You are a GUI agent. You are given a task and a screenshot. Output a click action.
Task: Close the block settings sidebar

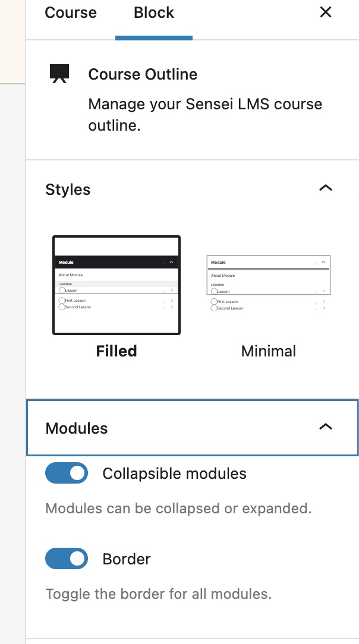[x=325, y=12]
